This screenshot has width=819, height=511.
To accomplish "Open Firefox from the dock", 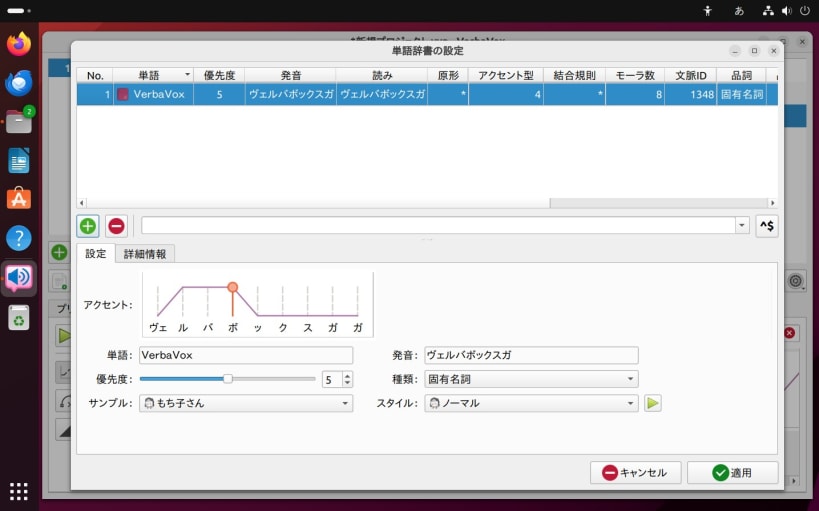I will pyautogui.click(x=19, y=44).
